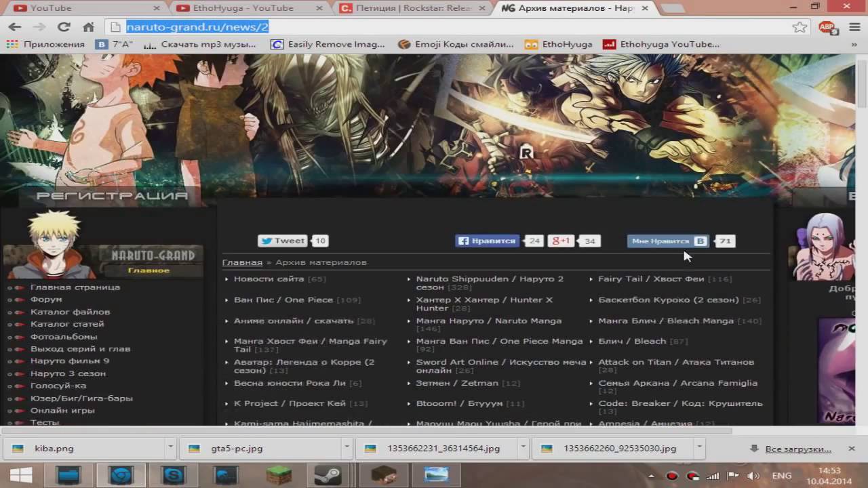Open Attack on Titan / Атака Титанов
Screen dimensions: 868x488
point(676,362)
